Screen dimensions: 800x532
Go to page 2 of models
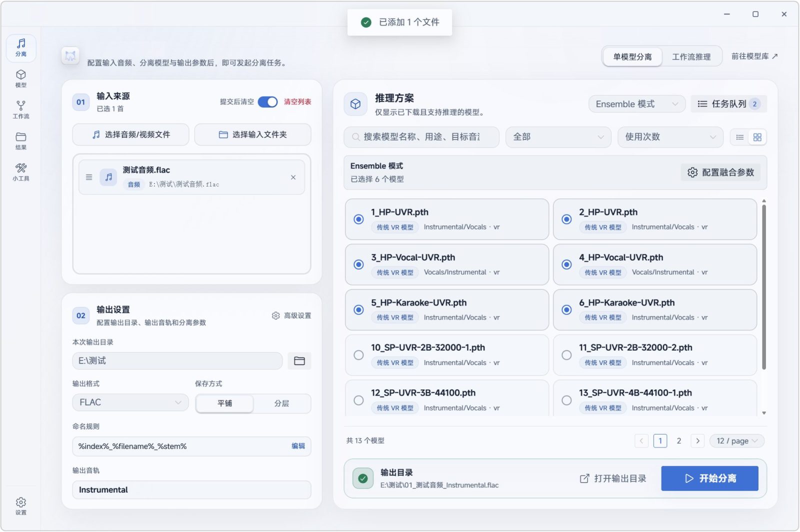tap(679, 441)
